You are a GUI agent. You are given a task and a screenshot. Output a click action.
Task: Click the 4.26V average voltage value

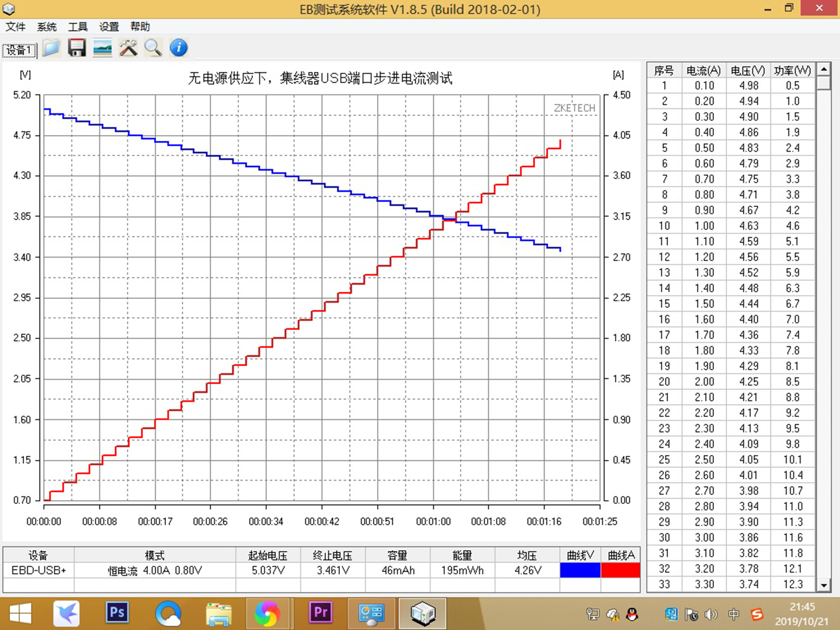click(x=527, y=570)
